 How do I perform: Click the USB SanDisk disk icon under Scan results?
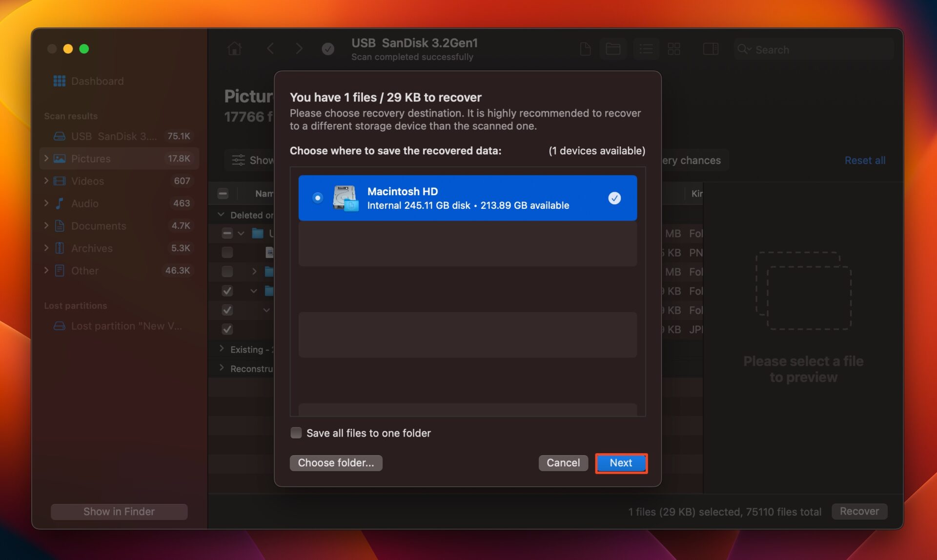59,136
